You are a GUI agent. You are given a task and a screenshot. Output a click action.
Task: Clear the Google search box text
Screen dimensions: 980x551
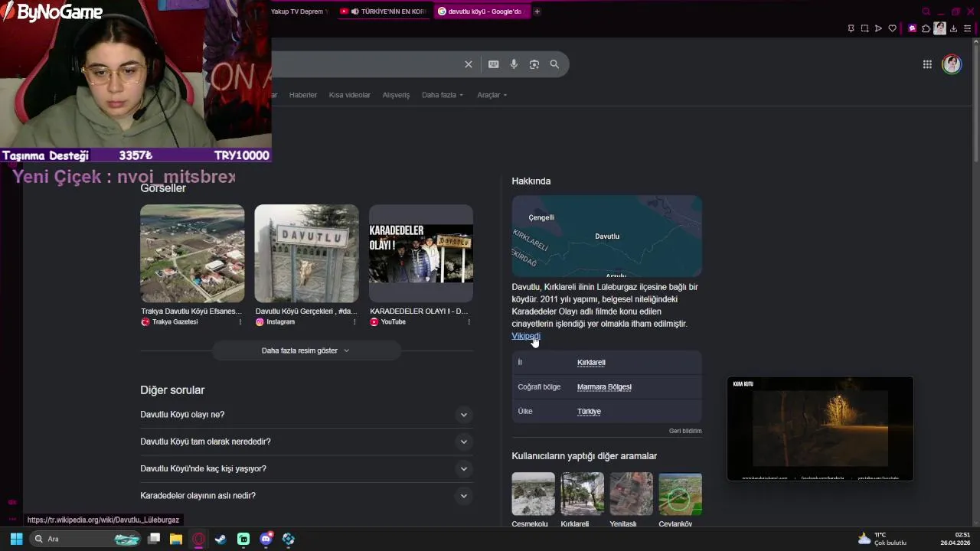pos(469,64)
